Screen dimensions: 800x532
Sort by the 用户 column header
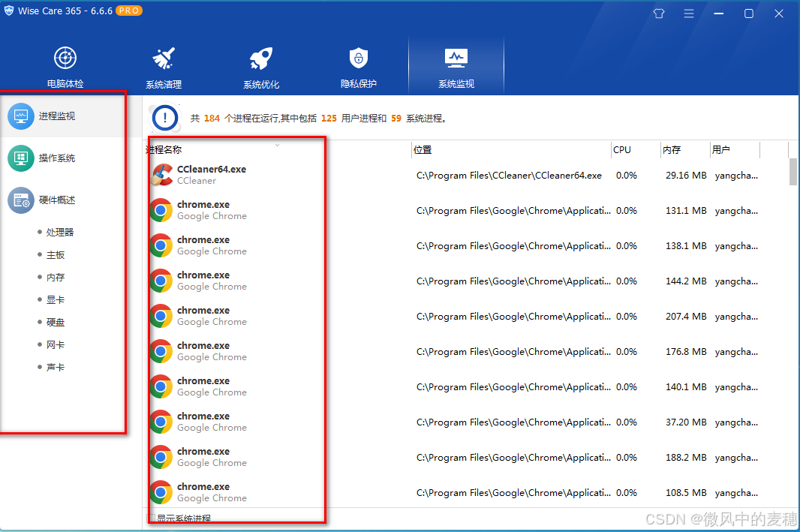coord(735,150)
